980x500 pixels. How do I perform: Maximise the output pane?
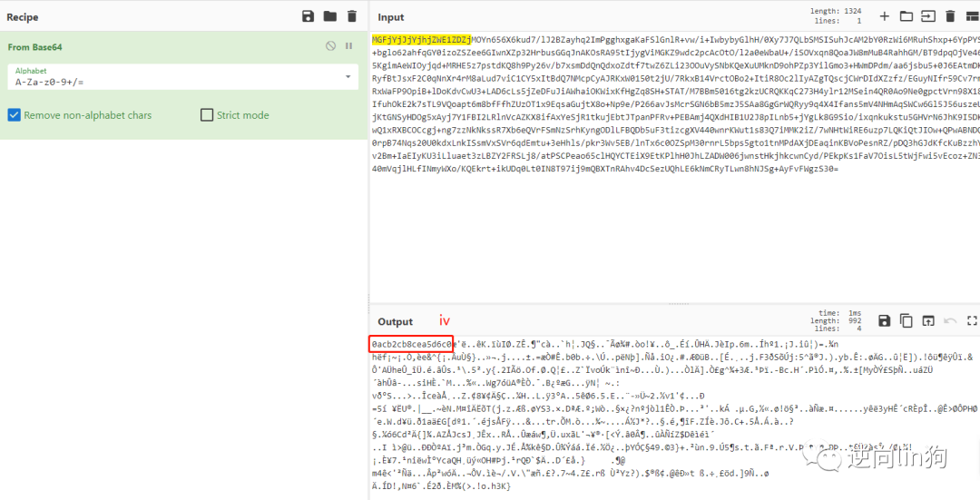972,320
